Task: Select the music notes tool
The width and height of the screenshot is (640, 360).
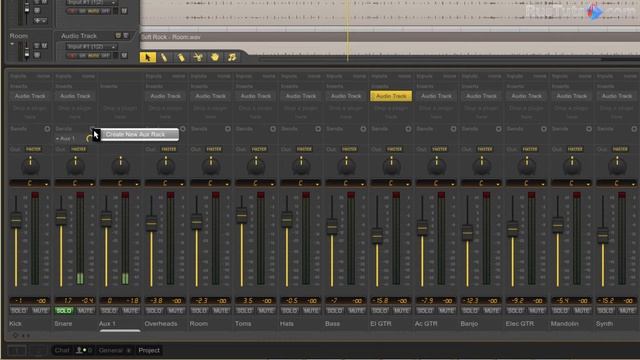Action: (x=232, y=57)
